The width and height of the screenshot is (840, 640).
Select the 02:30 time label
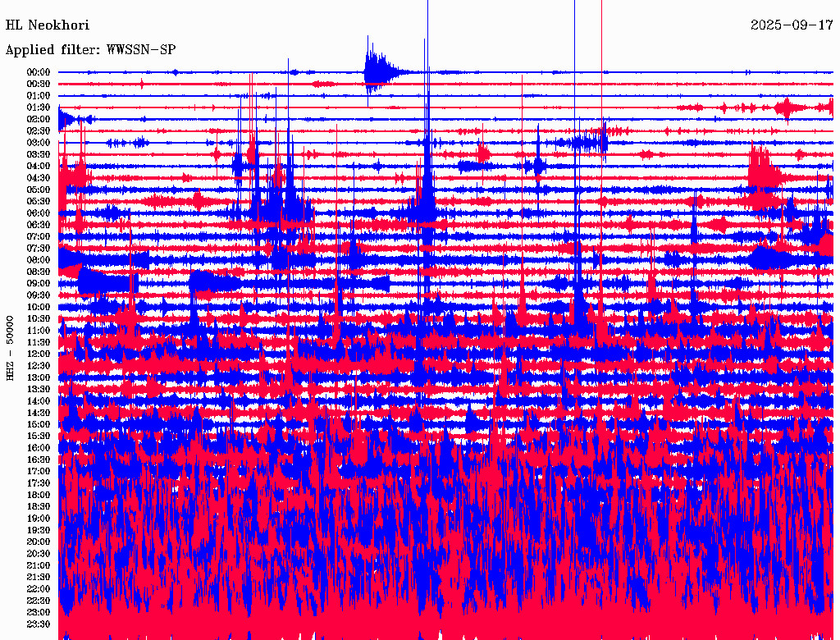pyautogui.click(x=39, y=130)
